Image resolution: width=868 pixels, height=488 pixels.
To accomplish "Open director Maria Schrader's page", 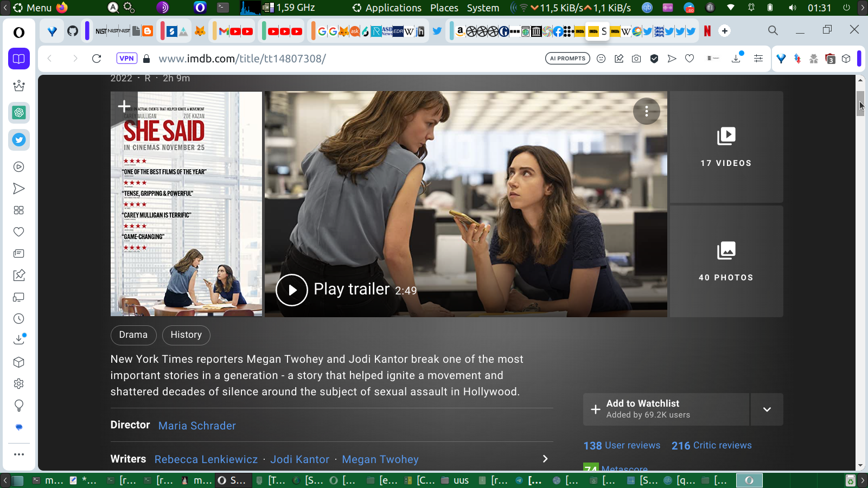I will click(x=197, y=426).
